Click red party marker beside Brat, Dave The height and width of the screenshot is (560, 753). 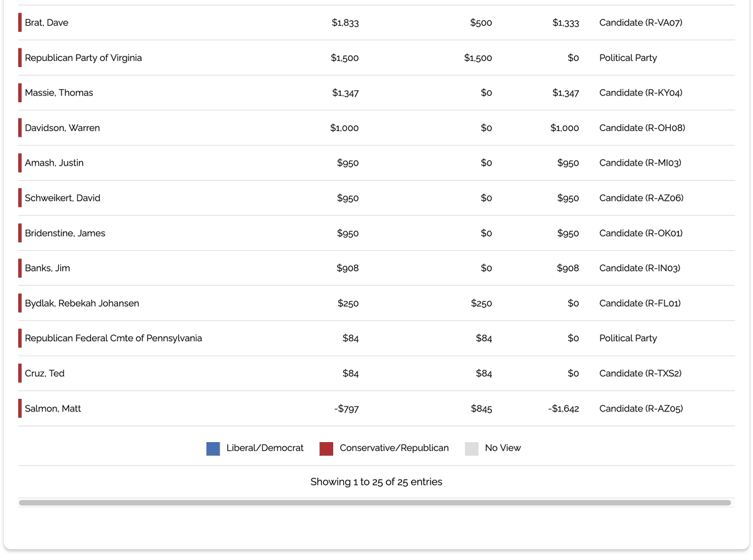(20, 23)
